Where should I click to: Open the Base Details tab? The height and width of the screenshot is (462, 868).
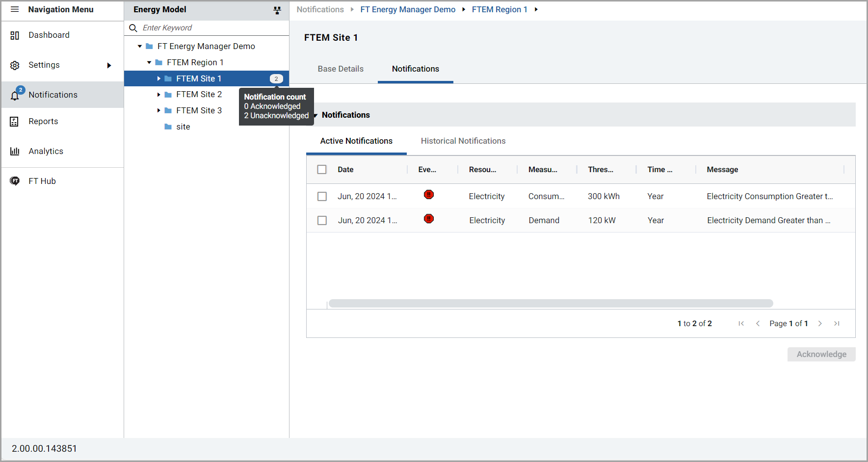point(341,69)
